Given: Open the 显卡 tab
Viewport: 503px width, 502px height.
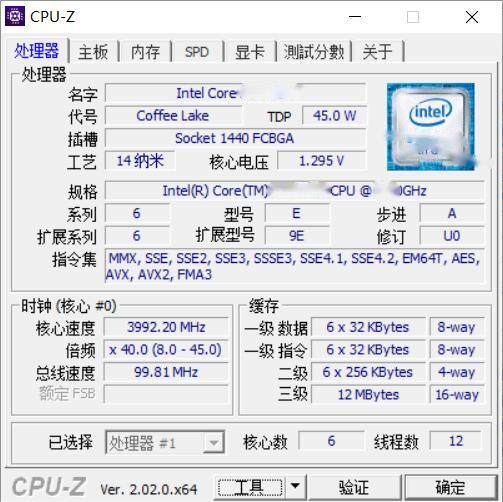Looking at the screenshot, I should tap(250, 52).
